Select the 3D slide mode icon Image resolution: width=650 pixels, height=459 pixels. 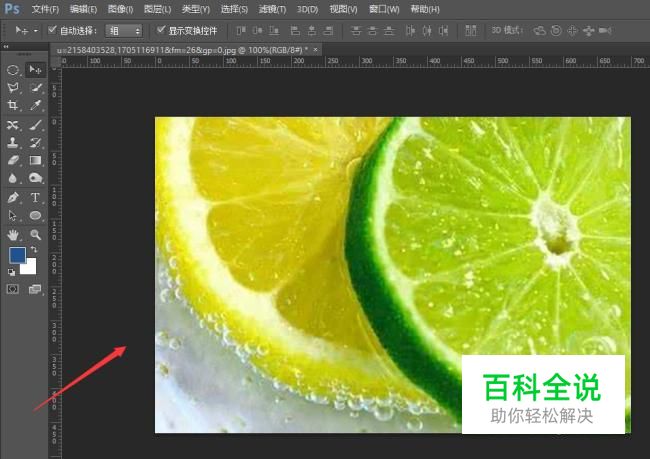pos(588,31)
